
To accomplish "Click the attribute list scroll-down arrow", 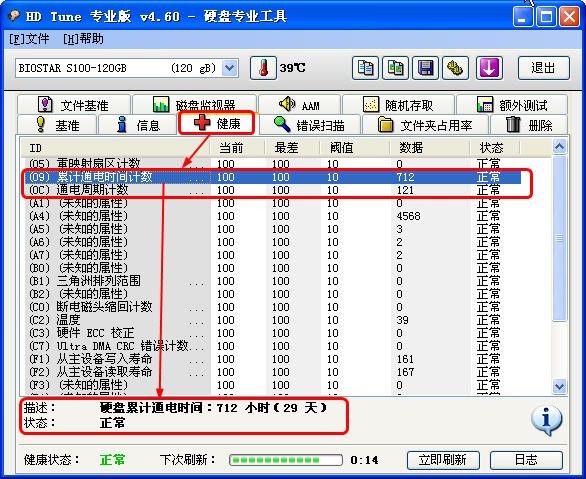I will tap(559, 386).
